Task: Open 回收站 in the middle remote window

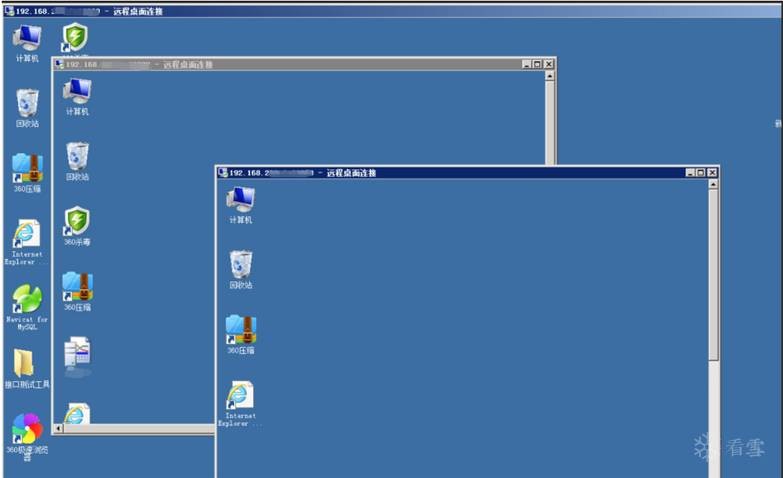Action: point(77,156)
